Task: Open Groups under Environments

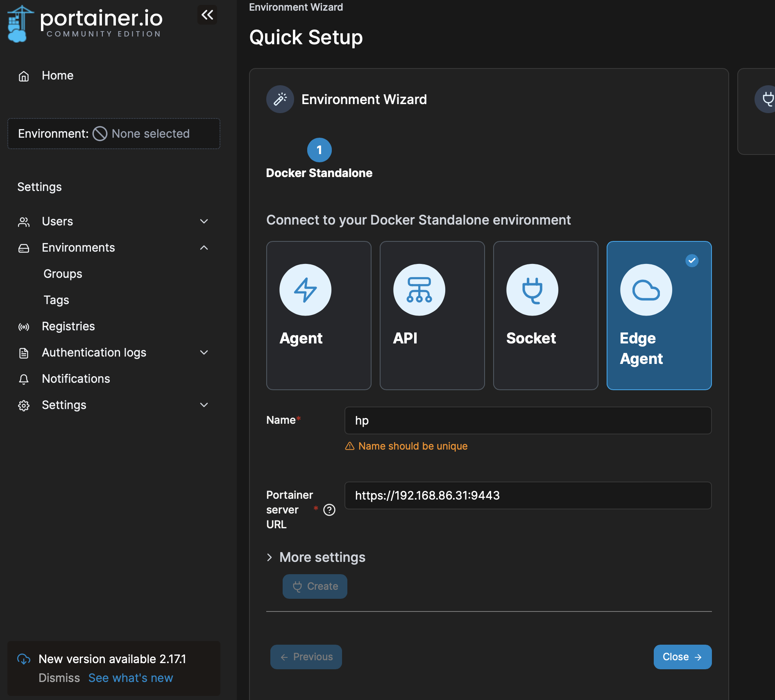Action: [x=63, y=274]
